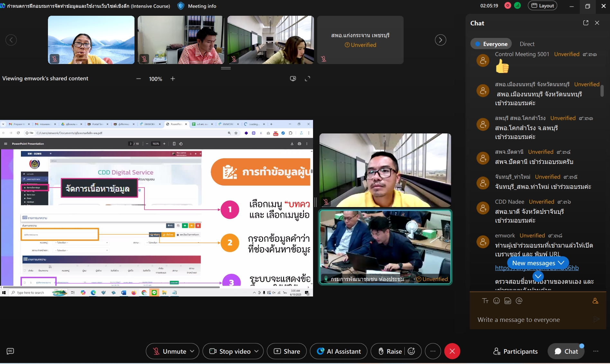Expand video options next to Stop video

point(256,351)
